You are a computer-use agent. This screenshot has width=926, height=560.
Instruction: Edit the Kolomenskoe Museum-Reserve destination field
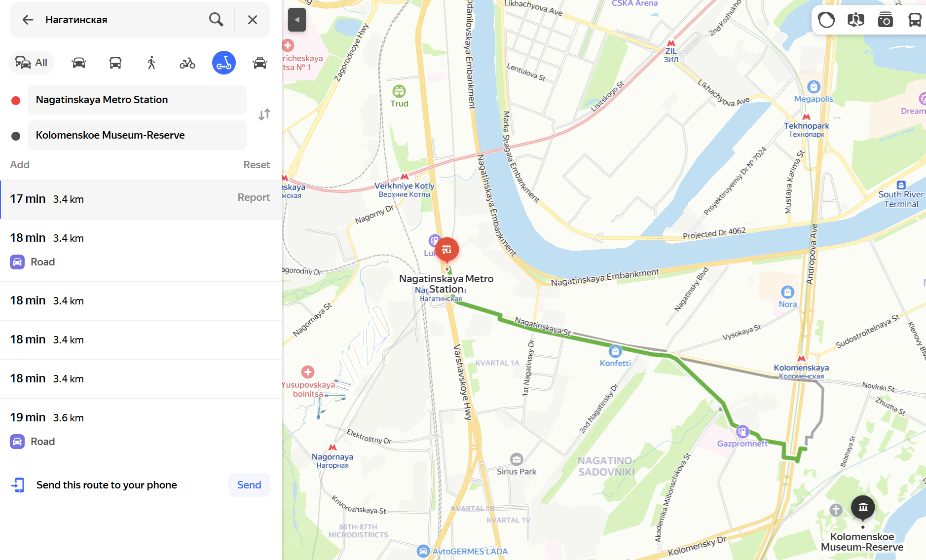click(x=137, y=135)
